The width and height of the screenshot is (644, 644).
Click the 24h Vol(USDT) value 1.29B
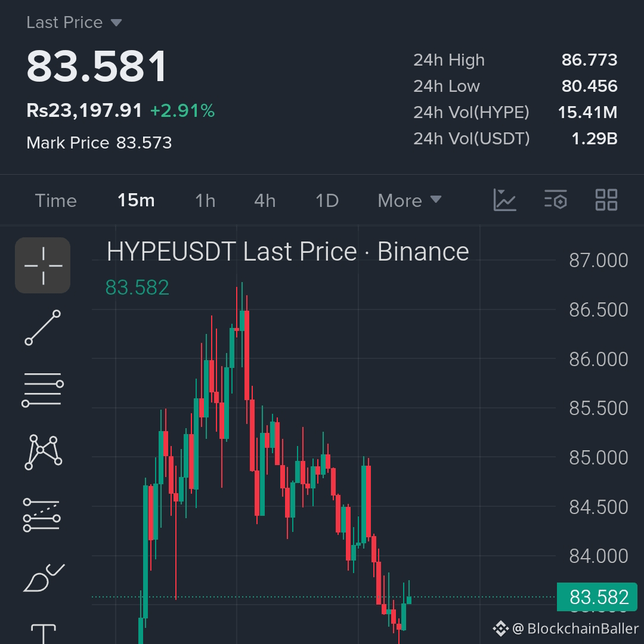pos(595,138)
